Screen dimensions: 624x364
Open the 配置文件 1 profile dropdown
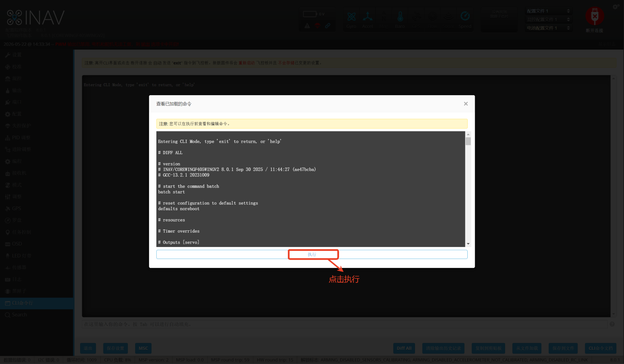[548, 11]
